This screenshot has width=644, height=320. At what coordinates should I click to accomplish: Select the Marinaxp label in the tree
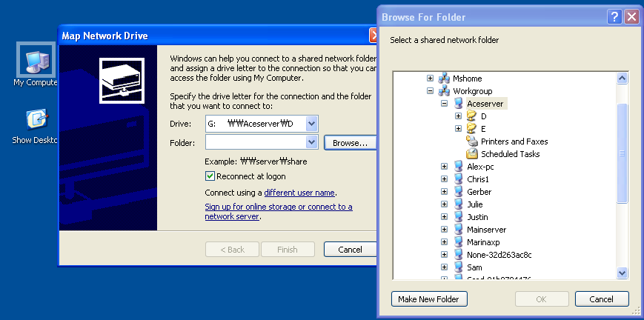pyautogui.click(x=483, y=242)
